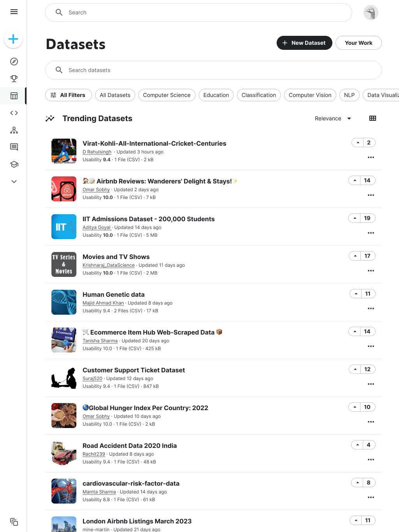Open Omar Sobhy's profile link under Airbnb Reviews

(x=96, y=190)
